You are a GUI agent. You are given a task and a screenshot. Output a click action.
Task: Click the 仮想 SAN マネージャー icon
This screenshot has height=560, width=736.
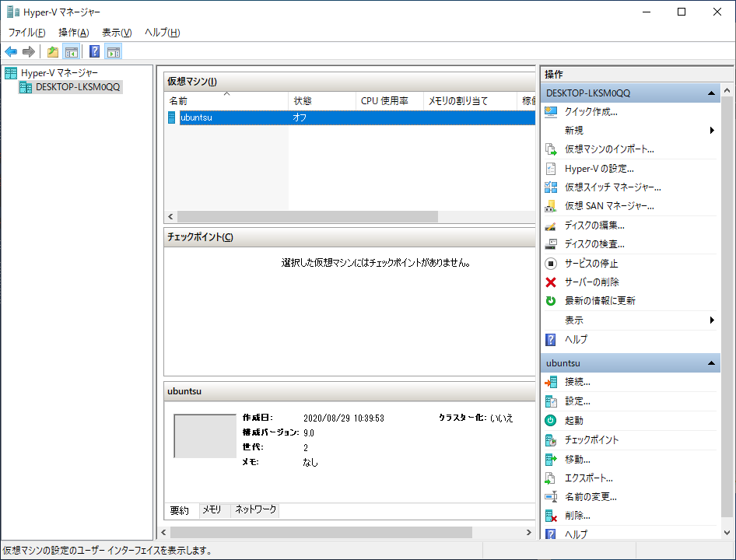551,206
